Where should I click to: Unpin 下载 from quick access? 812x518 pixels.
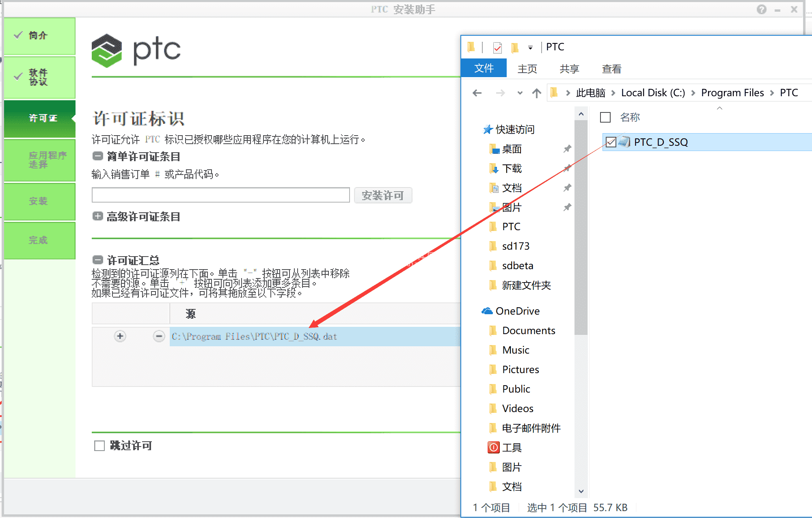[568, 168]
